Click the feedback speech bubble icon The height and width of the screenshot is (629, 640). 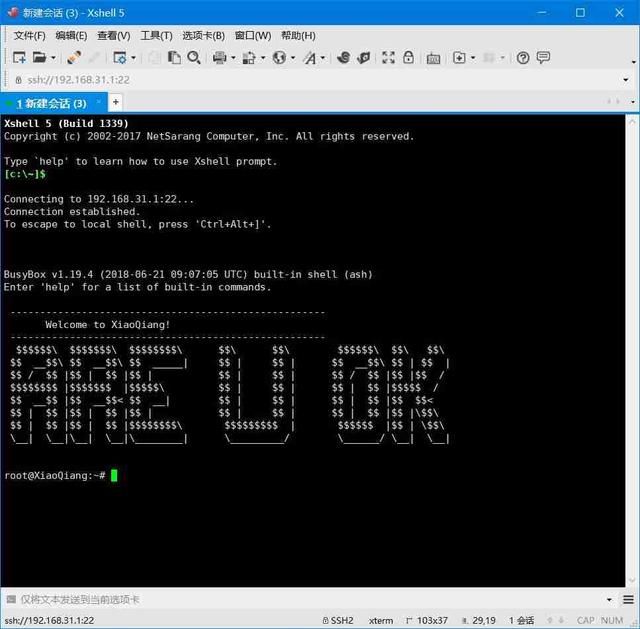(x=543, y=58)
